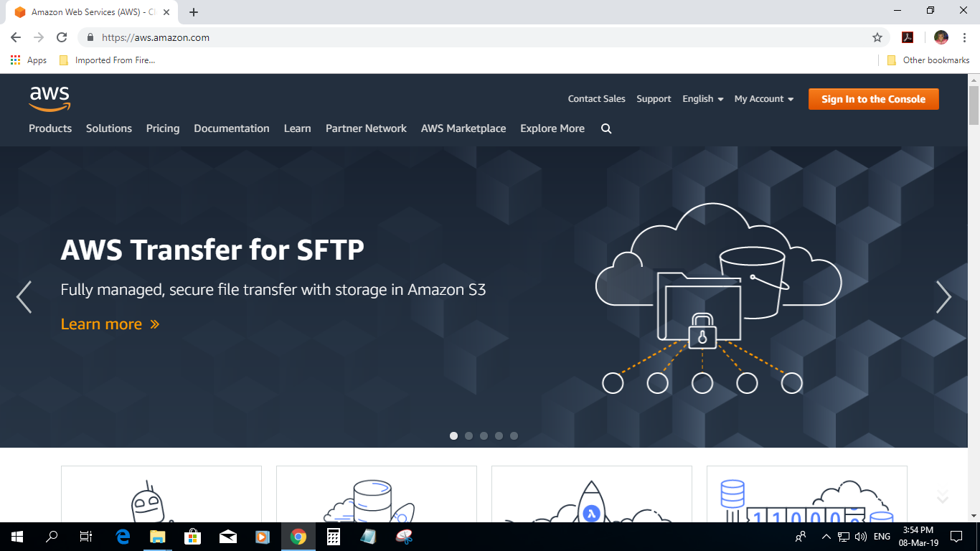
Task: Click the AWS Transfer for SFTP heading
Action: tap(212, 250)
